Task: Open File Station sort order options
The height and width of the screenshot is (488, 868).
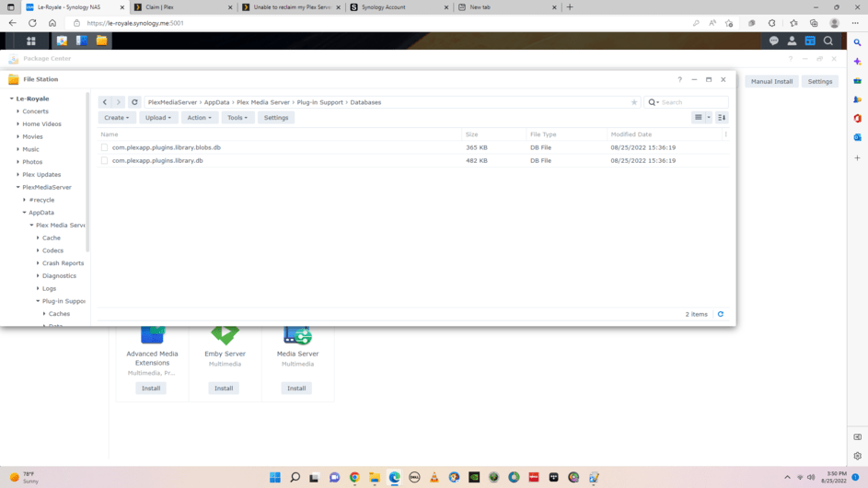Action: pyautogui.click(x=722, y=118)
